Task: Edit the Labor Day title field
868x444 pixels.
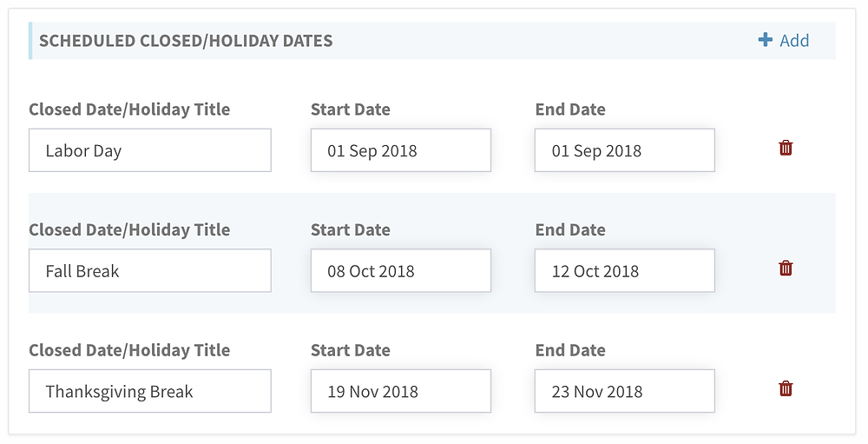Action: coord(150,150)
